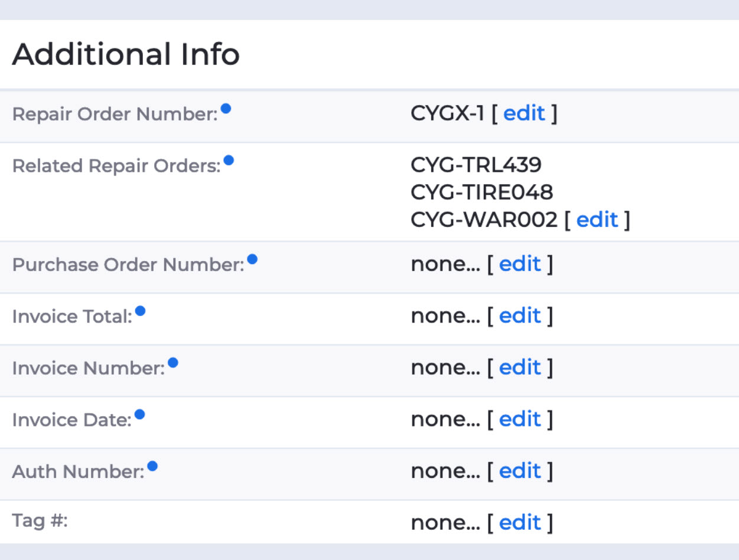Click the blue dot next to Invoice Total
The image size is (739, 560).
pyautogui.click(x=140, y=311)
